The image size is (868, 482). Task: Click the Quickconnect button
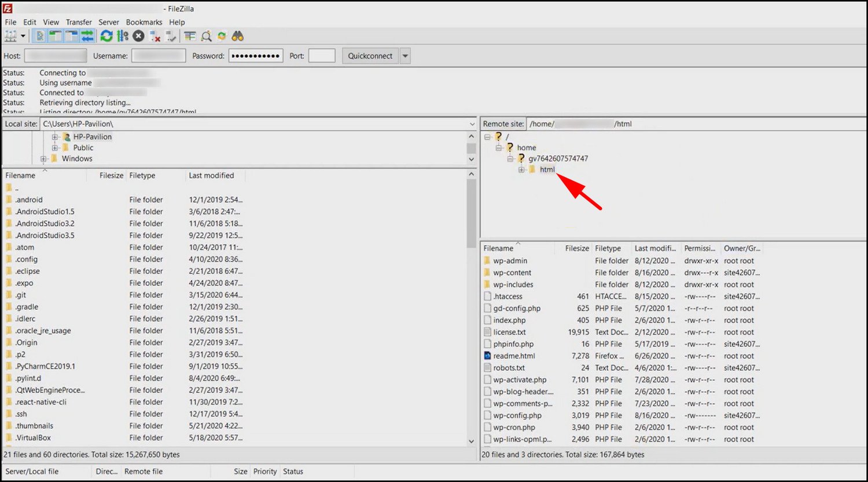coord(370,56)
